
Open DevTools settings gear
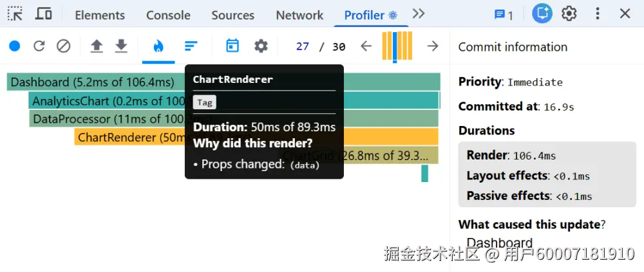(569, 14)
